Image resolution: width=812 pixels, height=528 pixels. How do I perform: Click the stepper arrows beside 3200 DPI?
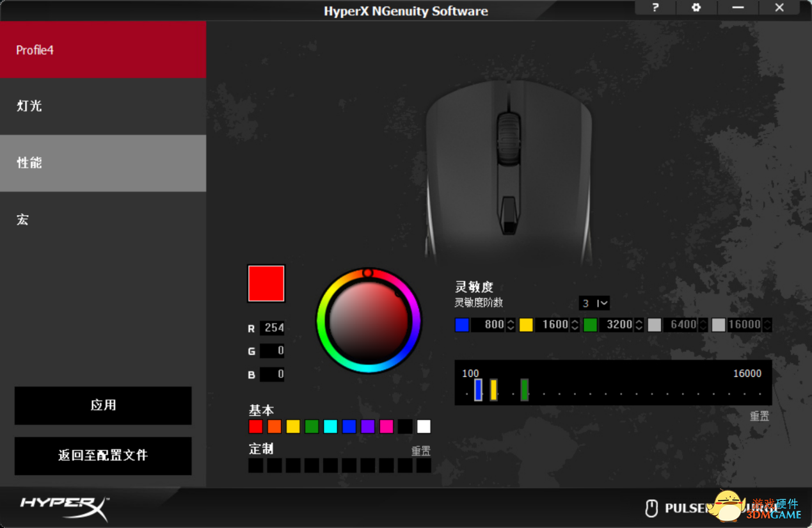[x=639, y=324]
